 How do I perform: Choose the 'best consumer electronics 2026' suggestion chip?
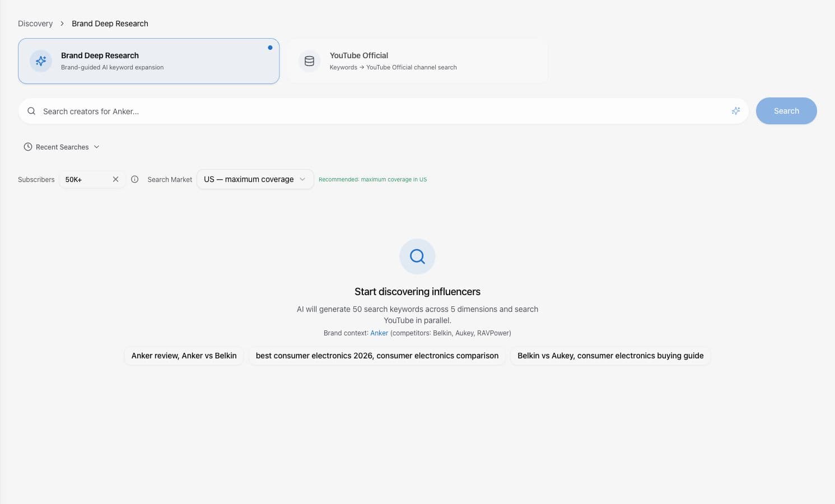pos(377,356)
